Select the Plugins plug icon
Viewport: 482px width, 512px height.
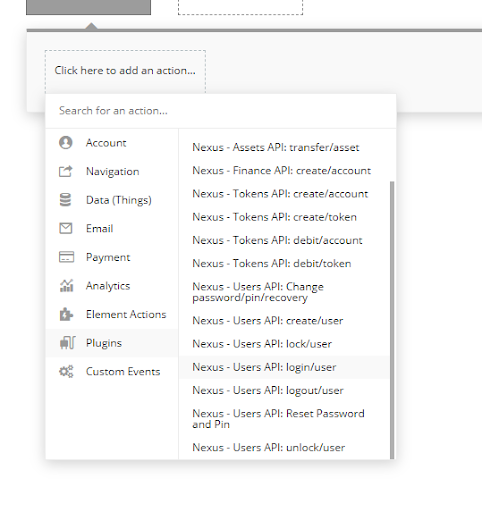[x=67, y=343]
